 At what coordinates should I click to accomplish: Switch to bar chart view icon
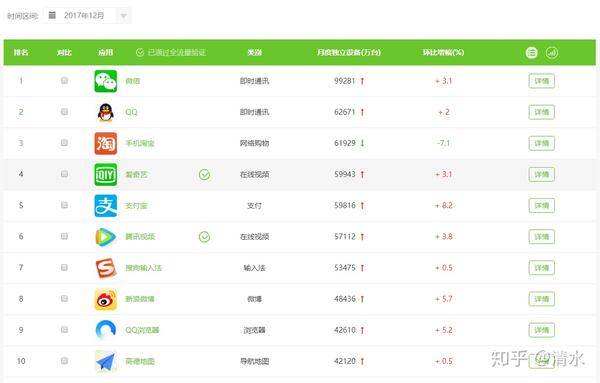(552, 52)
